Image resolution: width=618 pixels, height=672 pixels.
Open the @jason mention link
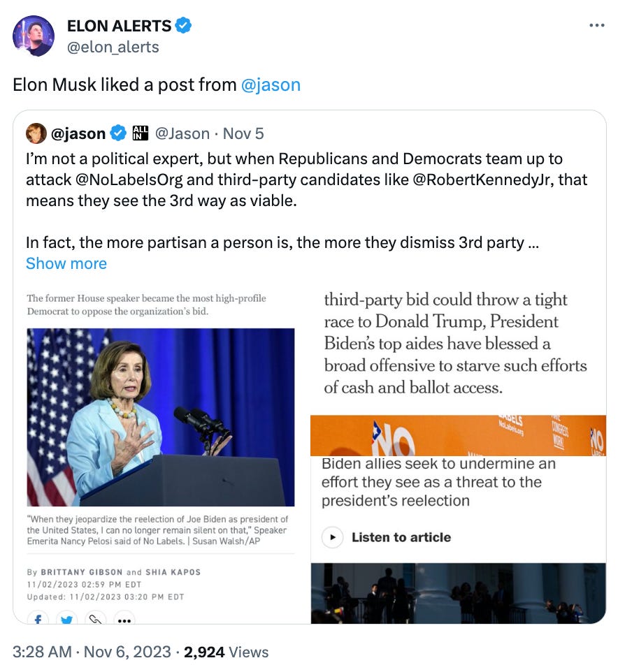coord(271,85)
